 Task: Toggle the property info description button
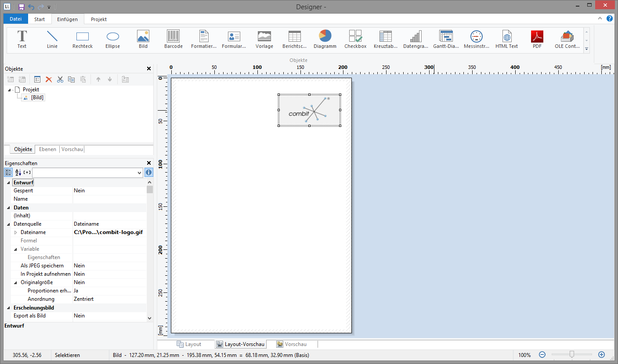(149, 173)
